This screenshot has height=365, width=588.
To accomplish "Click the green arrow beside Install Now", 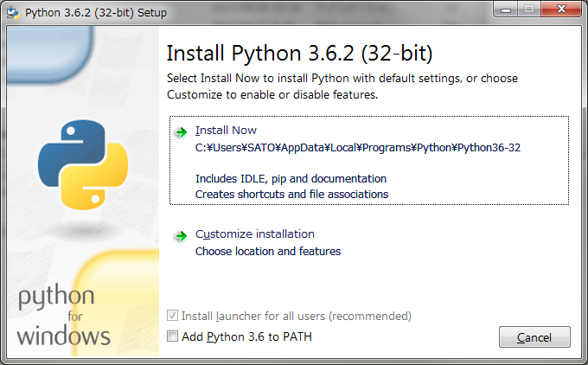I will [x=181, y=132].
